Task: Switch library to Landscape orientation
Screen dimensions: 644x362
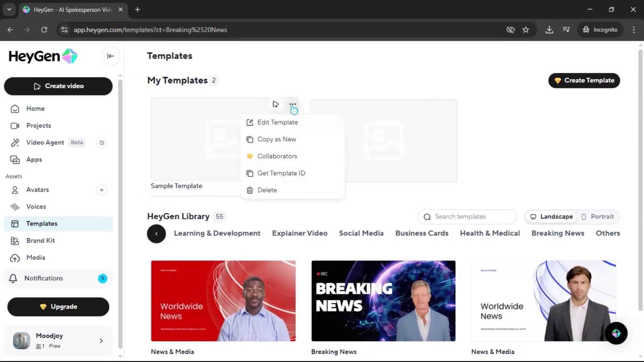Action: [551, 217]
